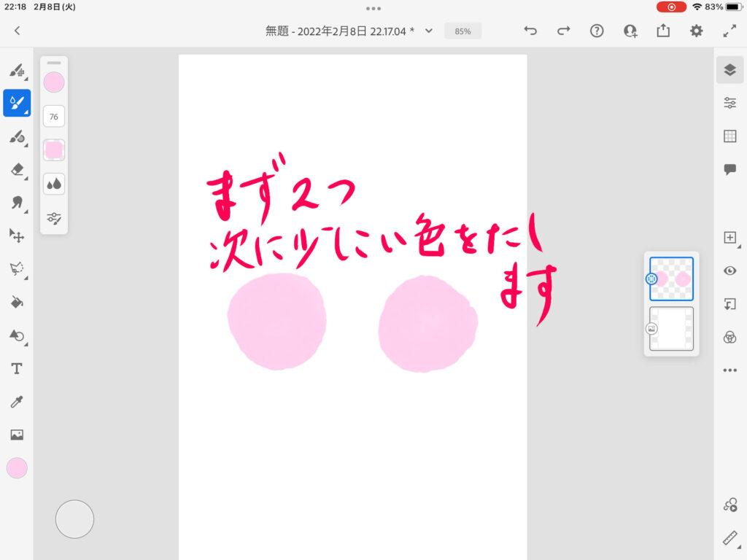The width and height of the screenshot is (747, 560).
Task: Expand the more options ellipsis menu
Action: pyautogui.click(x=729, y=370)
